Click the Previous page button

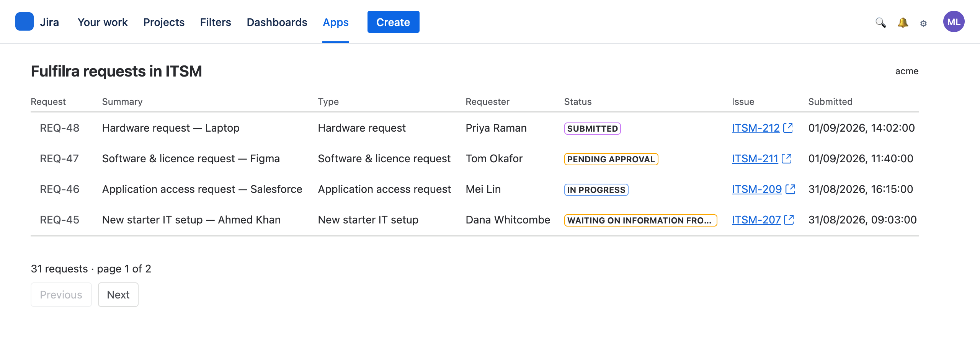click(x=61, y=295)
